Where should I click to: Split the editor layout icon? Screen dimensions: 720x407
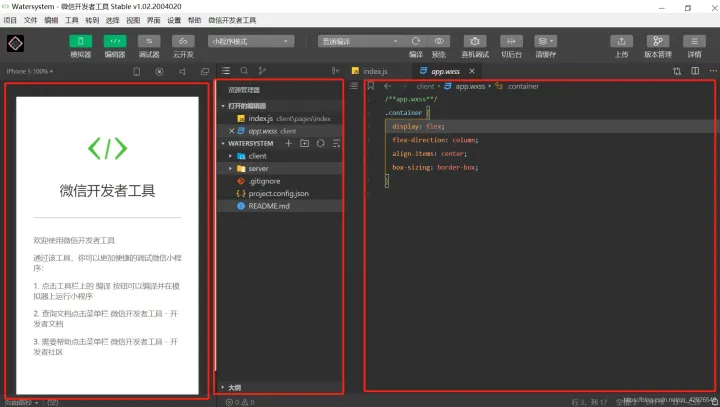tap(695, 71)
